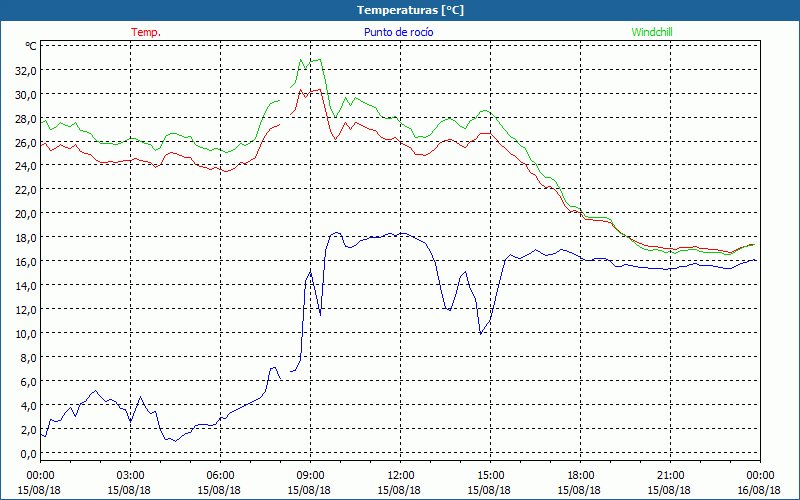Click the '8,0' y-axis value

pos(29,358)
